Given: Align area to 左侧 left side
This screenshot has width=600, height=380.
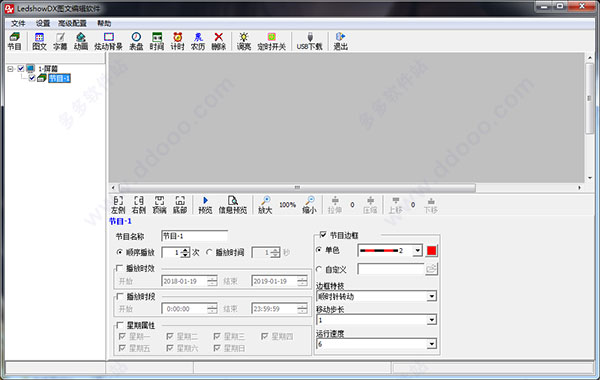Looking at the screenshot, I should pyautogui.click(x=118, y=205).
